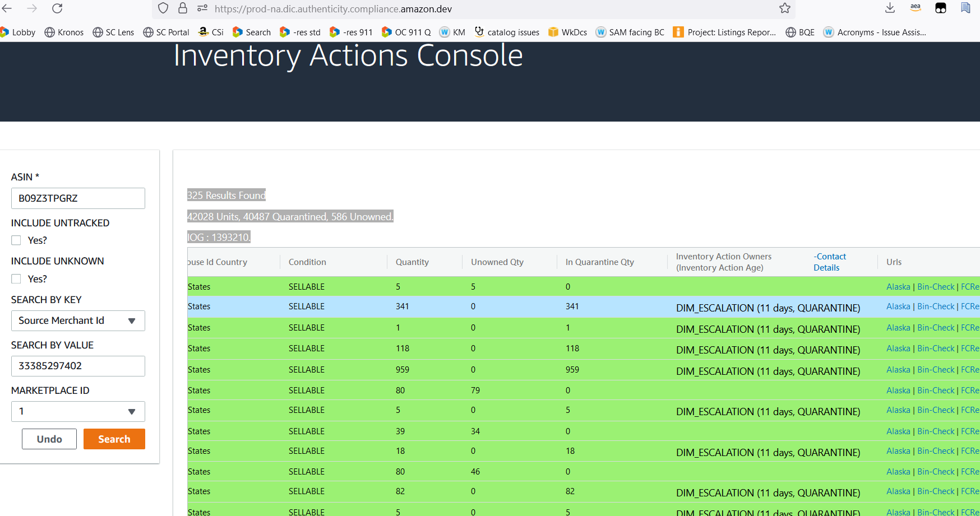
Task: Open the SC Portal bookmark tab
Action: pyautogui.click(x=166, y=32)
